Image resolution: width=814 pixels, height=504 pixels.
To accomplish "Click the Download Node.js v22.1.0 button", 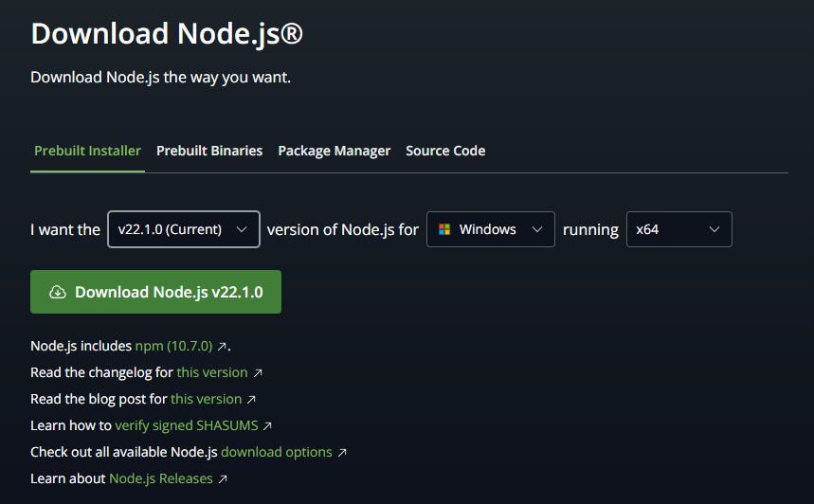I will tap(155, 292).
